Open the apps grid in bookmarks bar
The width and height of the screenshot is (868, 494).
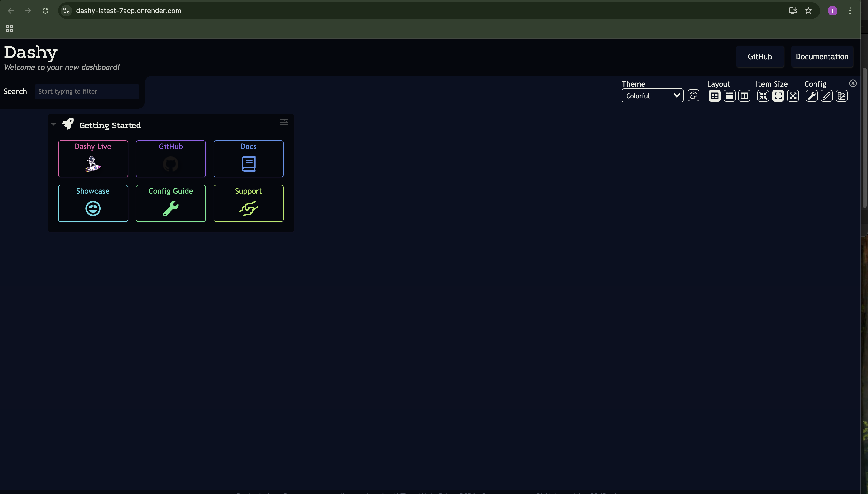(x=9, y=29)
